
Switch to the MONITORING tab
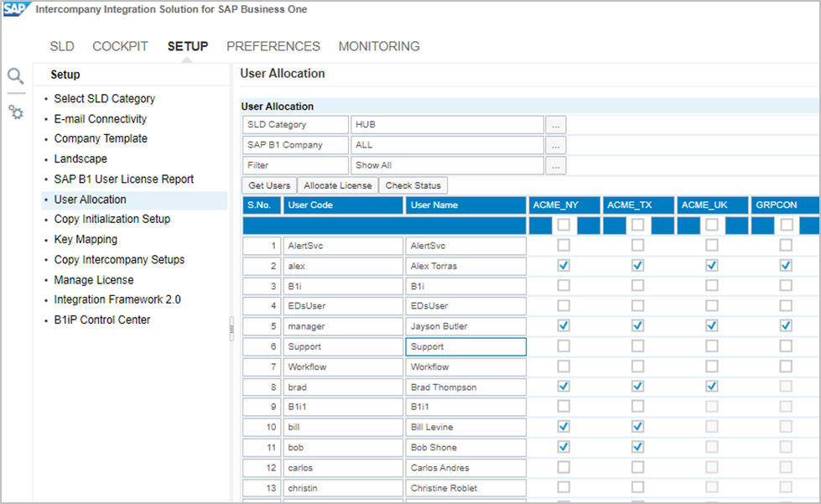coord(379,47)
